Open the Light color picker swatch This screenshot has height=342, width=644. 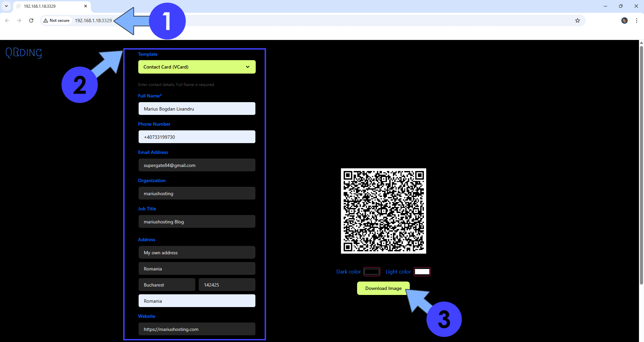click(x=422, y=271)
